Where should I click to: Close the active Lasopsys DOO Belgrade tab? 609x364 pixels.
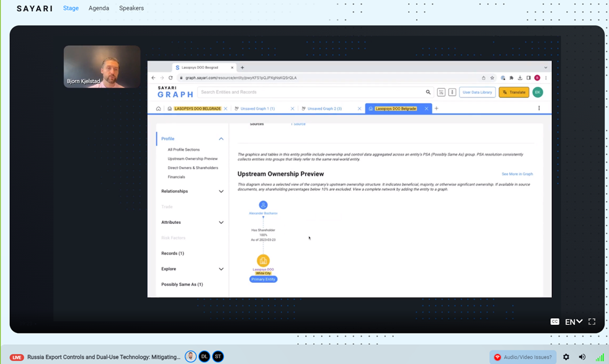[427, 109]
